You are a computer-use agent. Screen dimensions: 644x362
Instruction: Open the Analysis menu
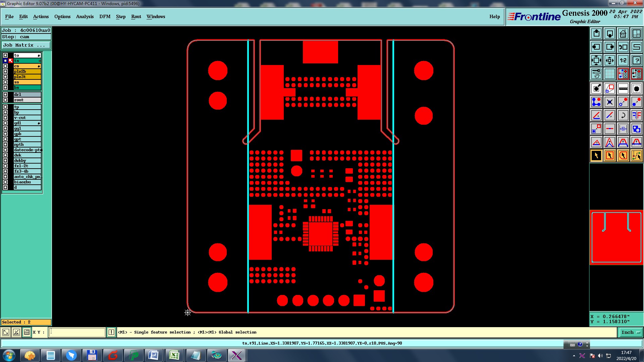(85, 16)
